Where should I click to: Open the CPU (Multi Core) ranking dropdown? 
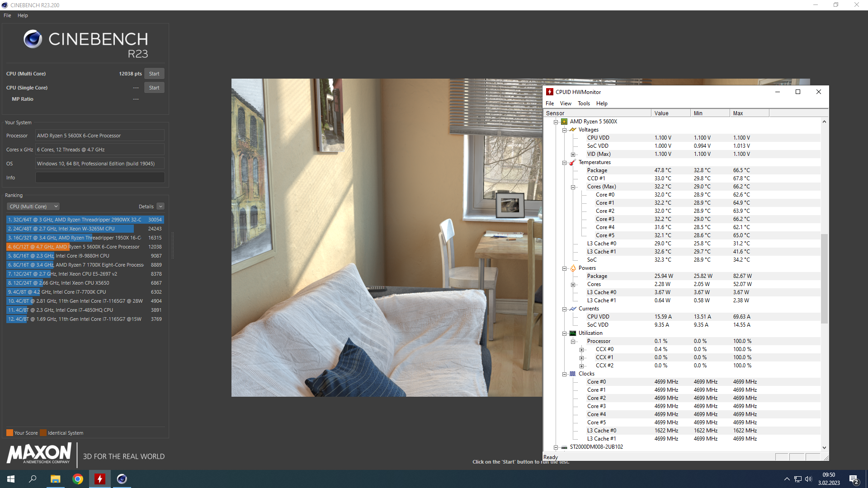[x=33, y=206]
